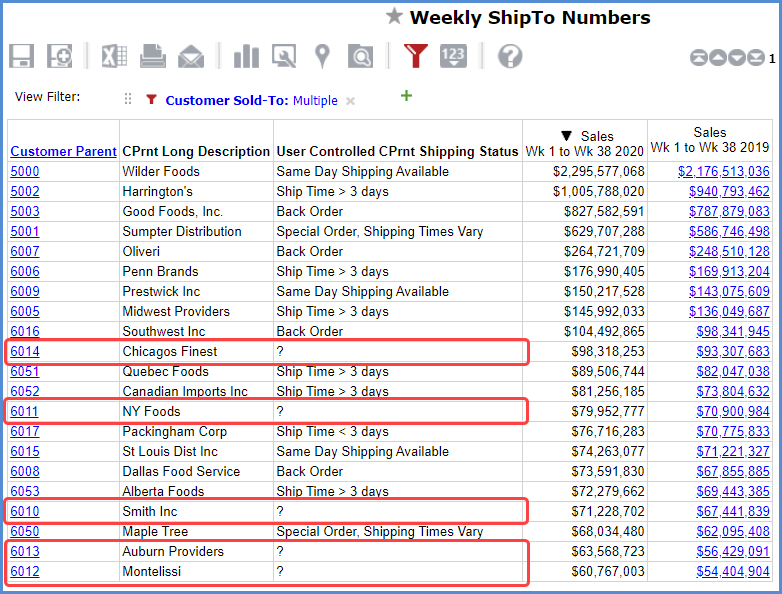Open the red funnel filter icon
The height and width of the screenshot is (594, 782).
(416, 56)
